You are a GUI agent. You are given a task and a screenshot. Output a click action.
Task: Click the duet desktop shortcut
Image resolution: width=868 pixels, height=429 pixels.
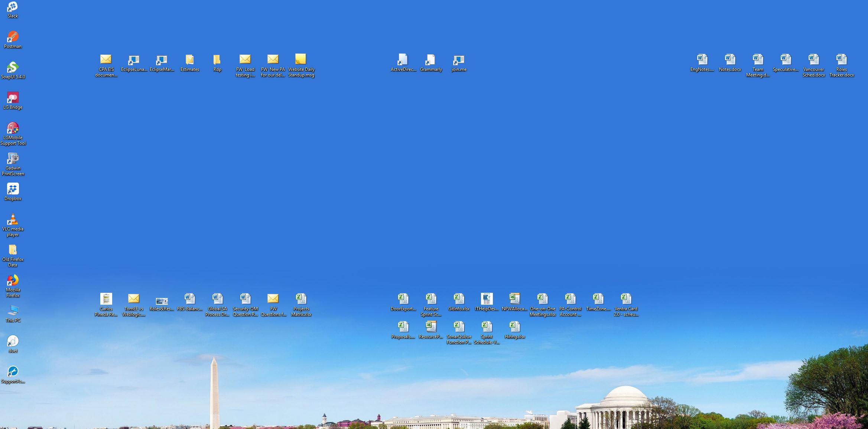13,344
